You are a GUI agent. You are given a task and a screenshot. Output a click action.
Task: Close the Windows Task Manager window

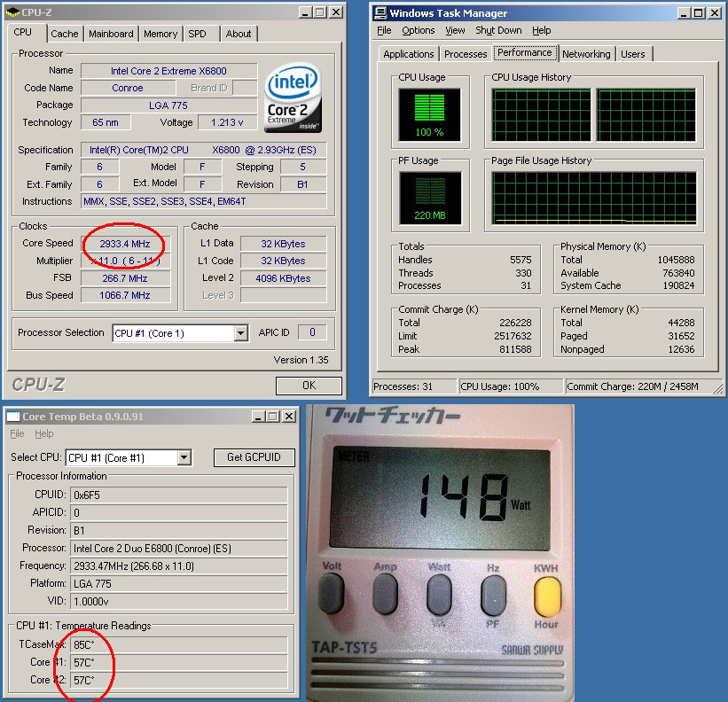tap(715, 13)
